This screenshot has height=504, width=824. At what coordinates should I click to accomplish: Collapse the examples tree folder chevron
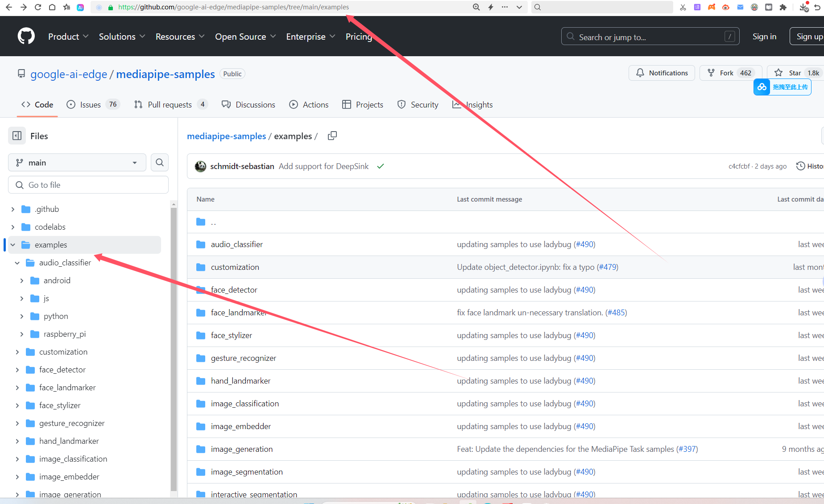pos(12,245)
